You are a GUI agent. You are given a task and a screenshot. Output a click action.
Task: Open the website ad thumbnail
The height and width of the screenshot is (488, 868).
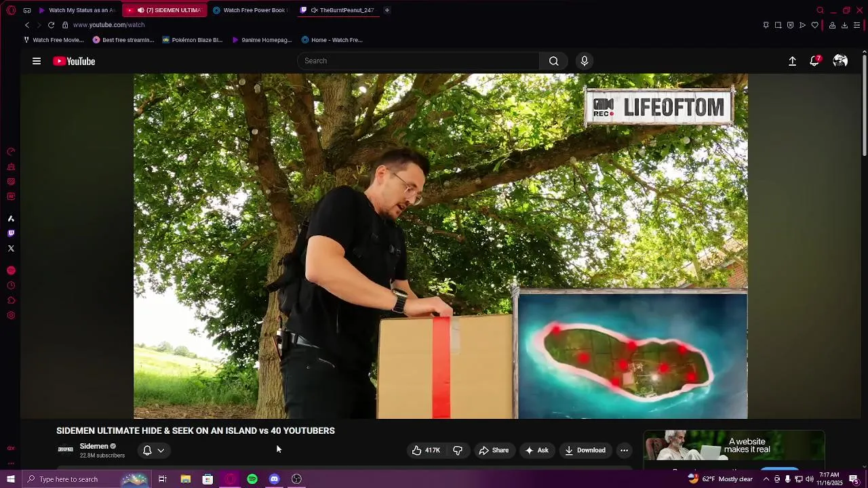734,446
